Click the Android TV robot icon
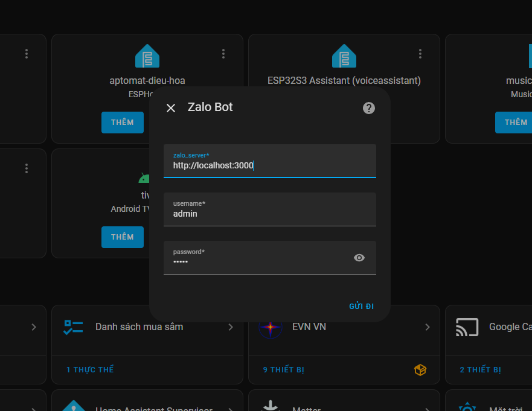This screenshot has width=532, height=411. [x=144, y=178]
